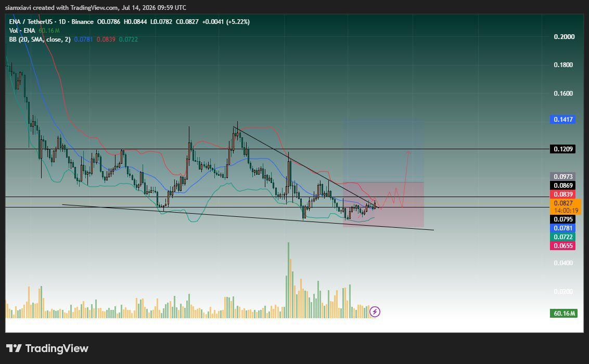589x364 pixels.
Task: Click the red 0.0839 axis label
Action: (x=562, y=194)
